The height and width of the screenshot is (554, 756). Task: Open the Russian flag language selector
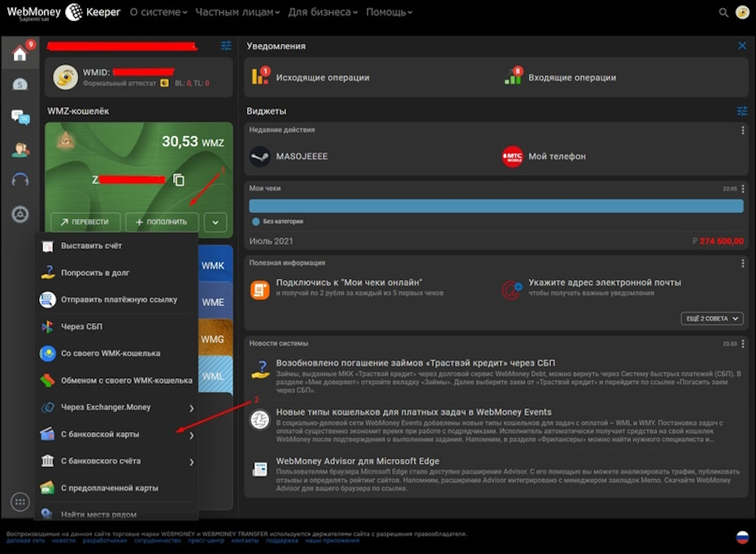pos(742,537)
